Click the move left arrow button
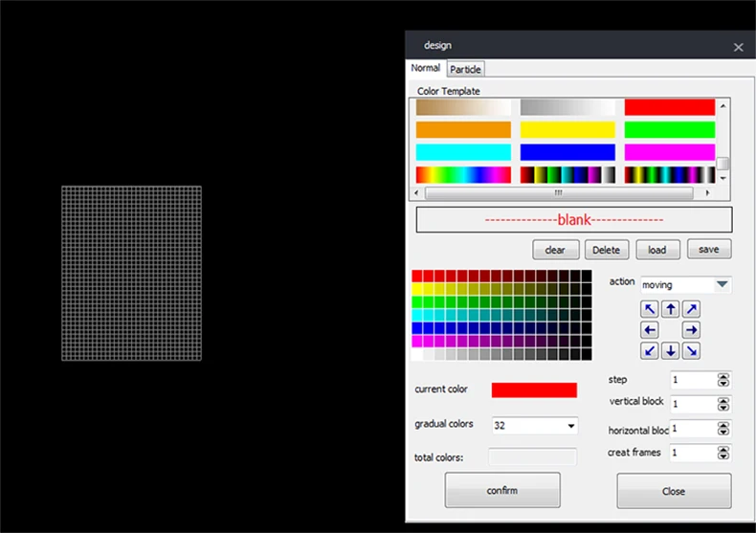 point(650,330)
